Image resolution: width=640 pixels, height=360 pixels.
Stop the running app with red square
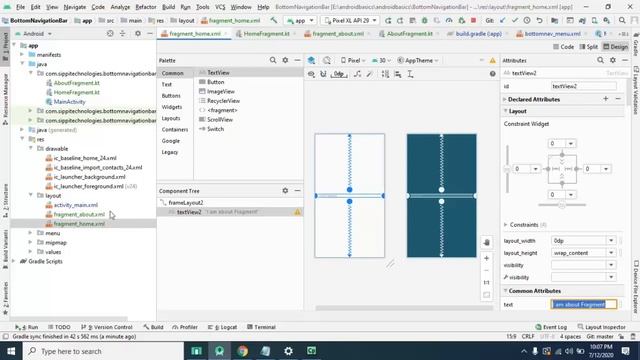pyautogui.click(x=473, y=20)
